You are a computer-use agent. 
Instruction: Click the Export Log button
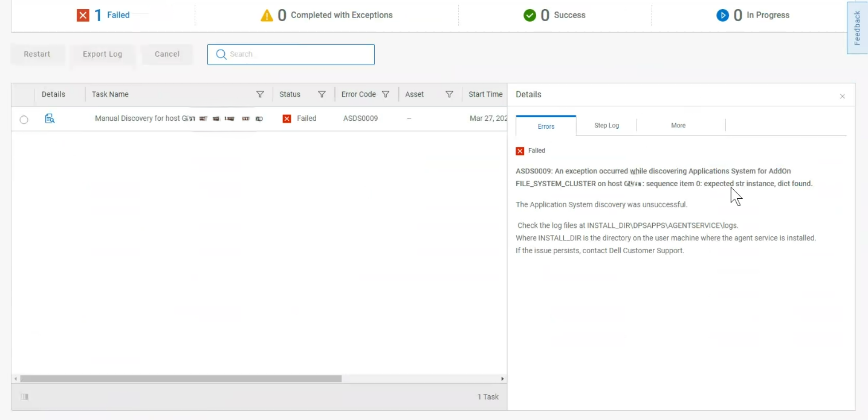pyautogui.click(x=102, y=54)
